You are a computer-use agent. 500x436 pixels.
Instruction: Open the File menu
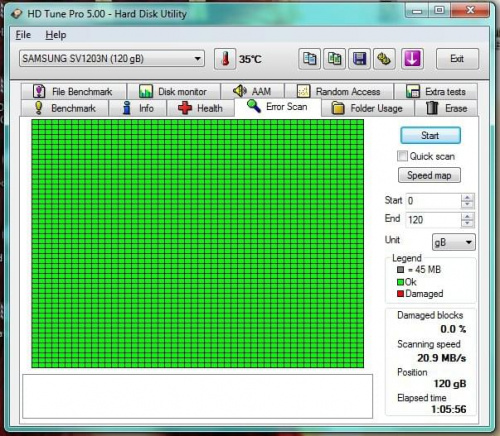click(x=23, y=35)
